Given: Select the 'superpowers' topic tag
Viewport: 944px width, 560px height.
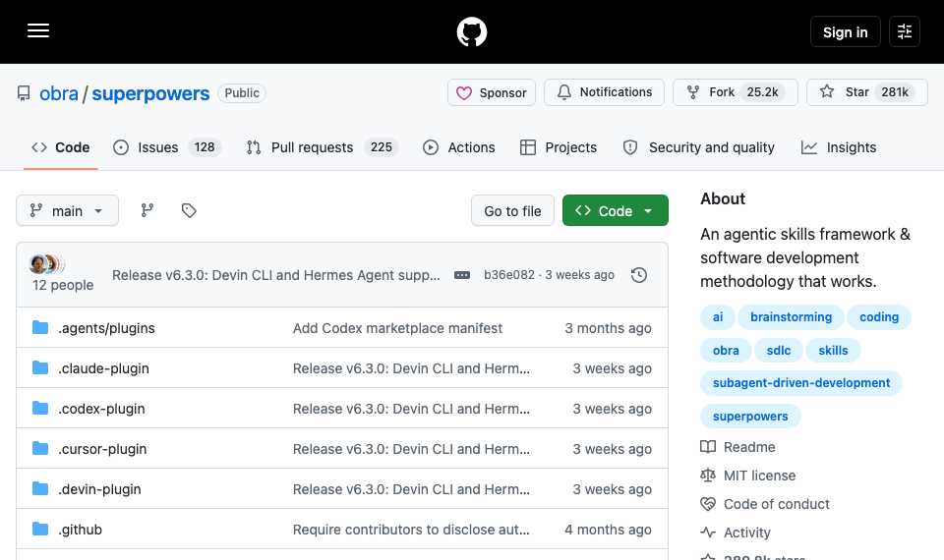Looking at the screenshot, I should pyautogui.click(x=750, y=417).
